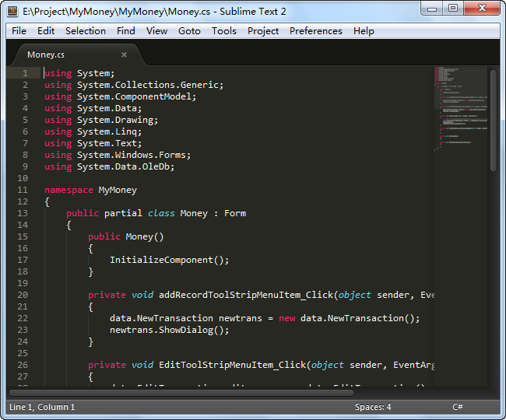Screen dimensions: 506x420
Task: Click the horizontal scrollbar at bottom
Action: [179, 391]
